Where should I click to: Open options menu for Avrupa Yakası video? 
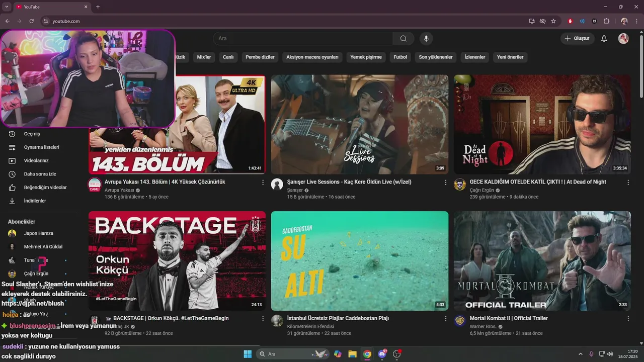click(x=263, y=182)
